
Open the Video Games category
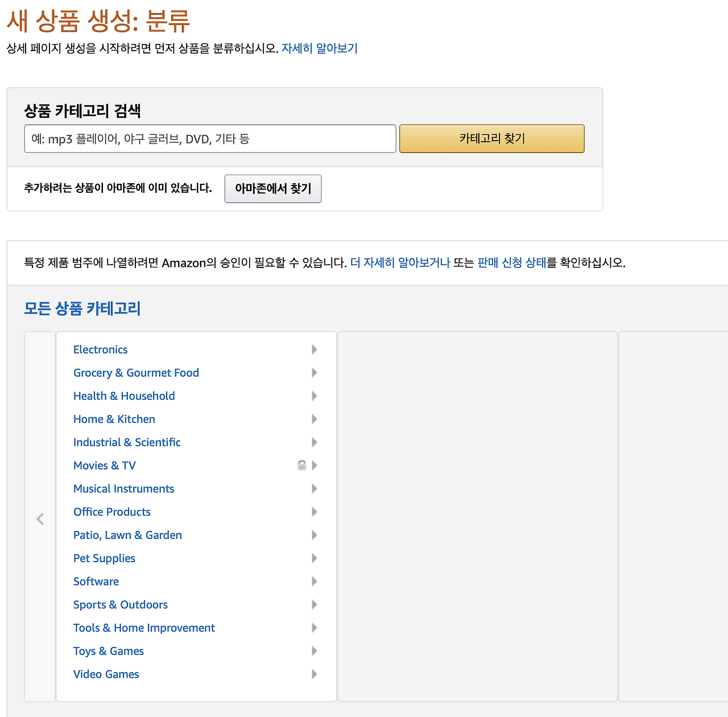tap(106, 674)
